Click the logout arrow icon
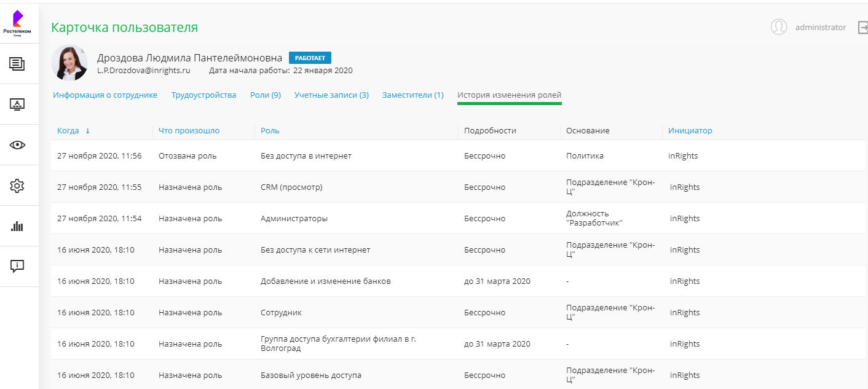The image size is (868, 389). tap(862, 28)
